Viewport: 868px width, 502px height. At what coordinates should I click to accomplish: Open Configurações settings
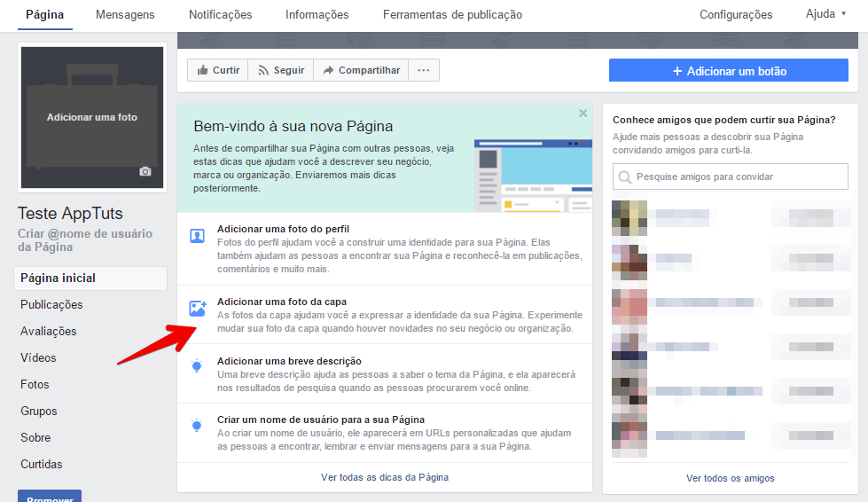[x=736, y=15]
